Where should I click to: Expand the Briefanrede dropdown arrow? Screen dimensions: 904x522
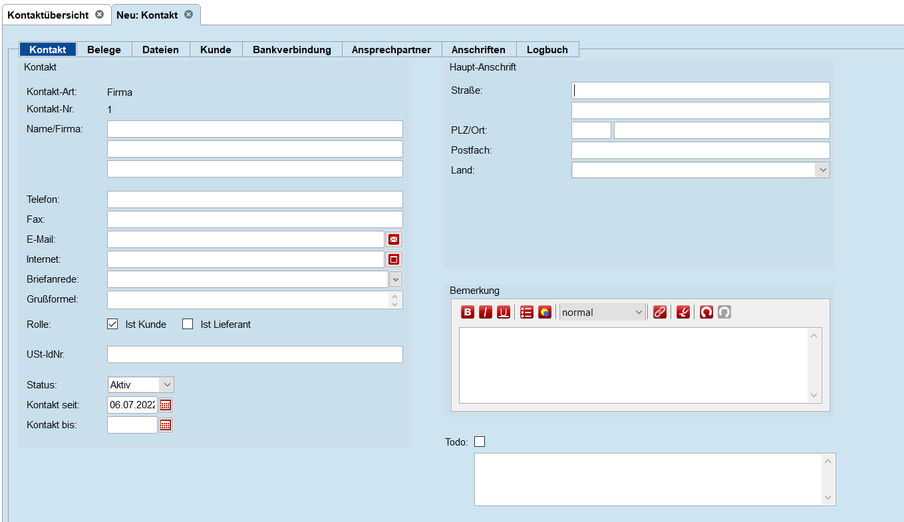pyautogui.click(x=396, y=280)
